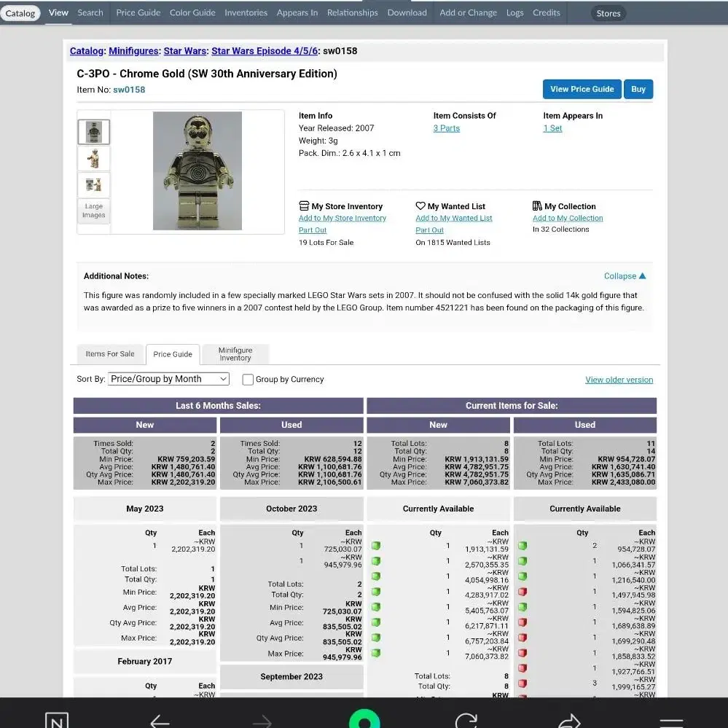Open the 3 Parts link
This screenshot has height=728, width=728.
tap(446, 128)
